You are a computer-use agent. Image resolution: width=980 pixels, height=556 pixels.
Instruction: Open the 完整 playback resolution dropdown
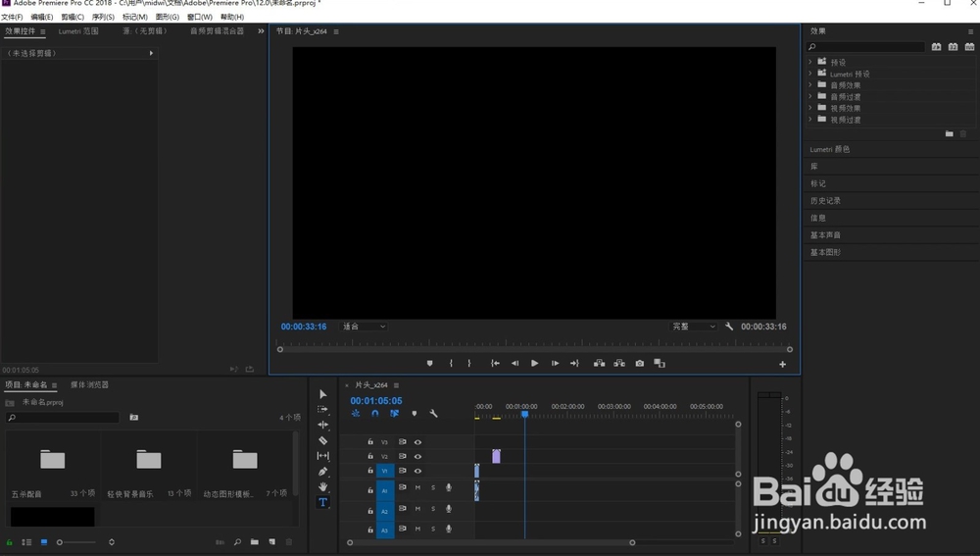pos(693,327)
